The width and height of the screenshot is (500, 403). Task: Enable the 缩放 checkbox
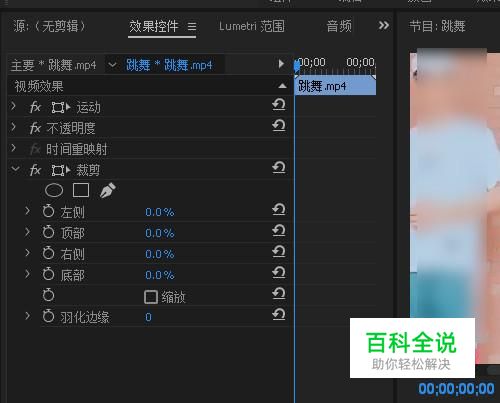(151, 297)
